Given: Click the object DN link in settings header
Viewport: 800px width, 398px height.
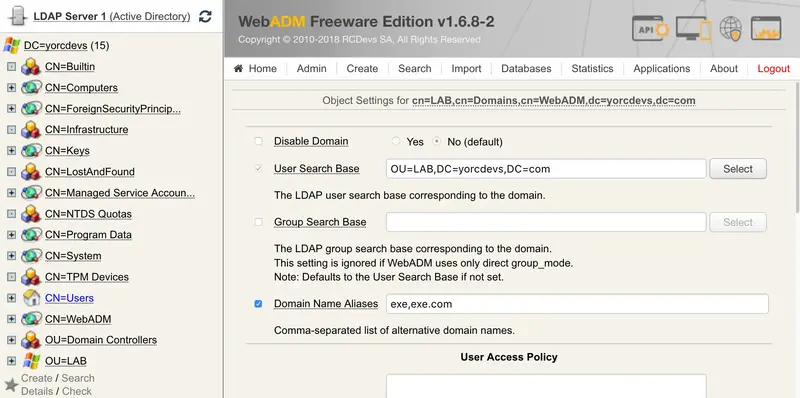Looking at the screenshot, I should click(554, 101).
